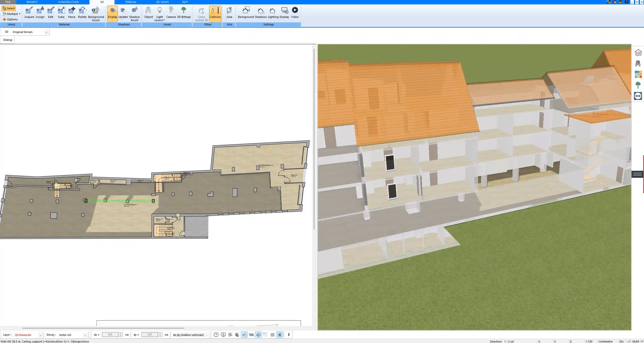The width and height of the screenshot is (644, 343).
Task: Open the Multiple selection dropdown
Action: coord(12,14)
